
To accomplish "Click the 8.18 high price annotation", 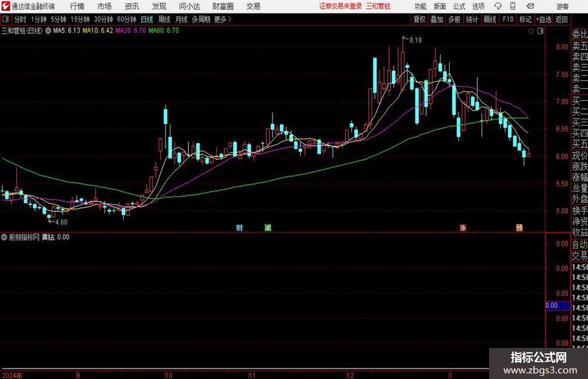I will (x=416, y=40).
